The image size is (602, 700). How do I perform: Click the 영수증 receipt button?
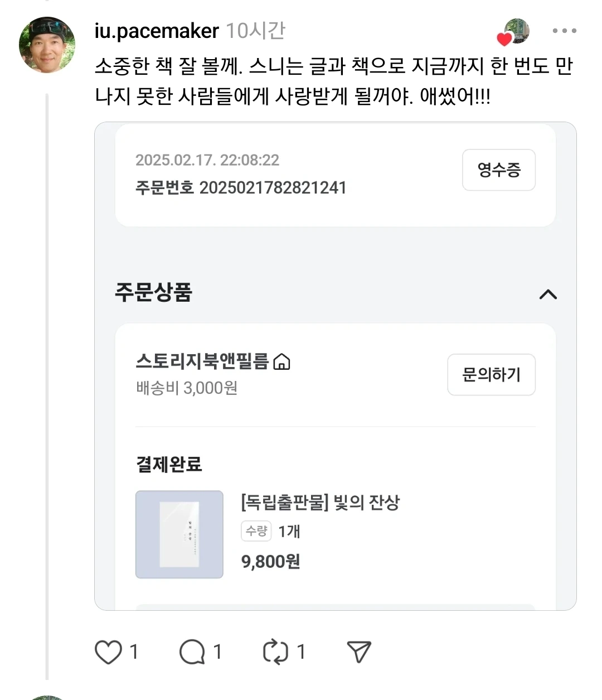(499, 170)
